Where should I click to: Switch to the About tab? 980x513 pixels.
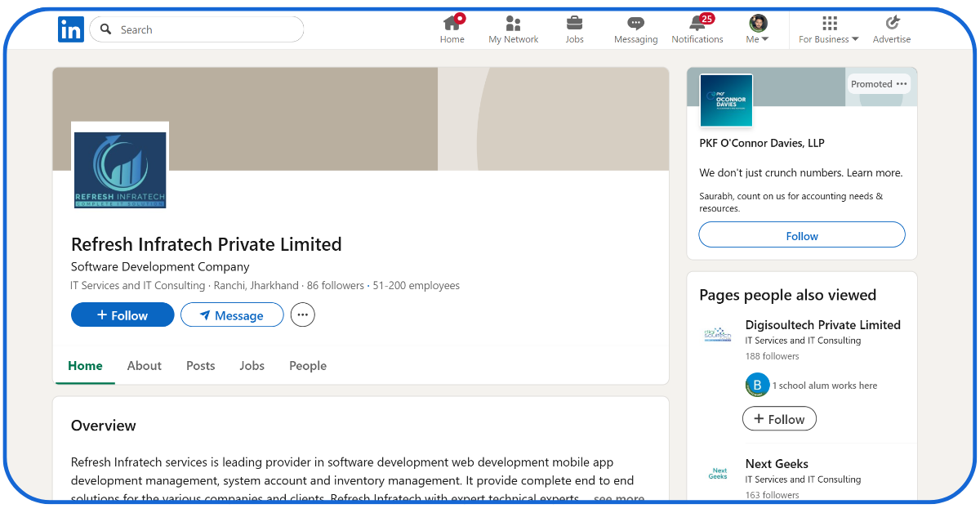pos(145,366)
